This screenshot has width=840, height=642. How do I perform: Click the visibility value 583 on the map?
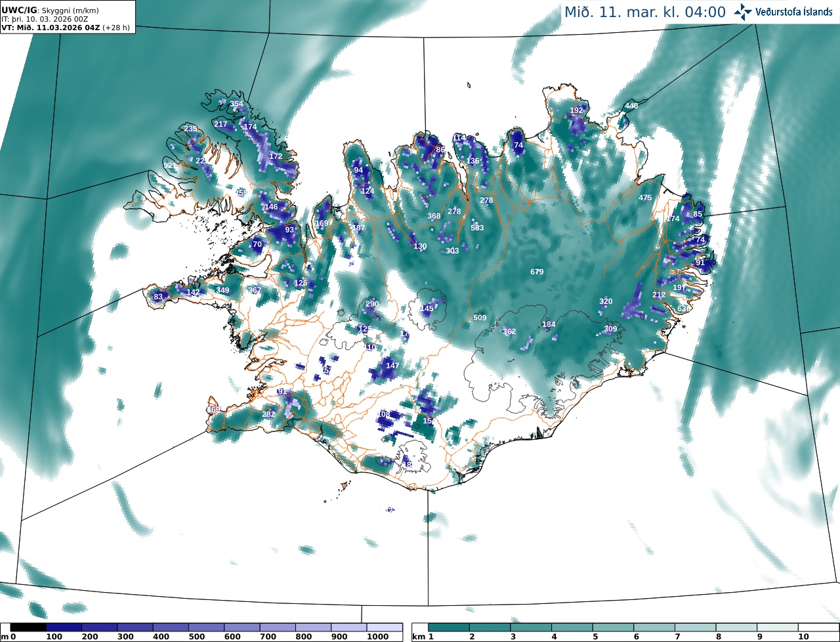click(x=477, y=228)
